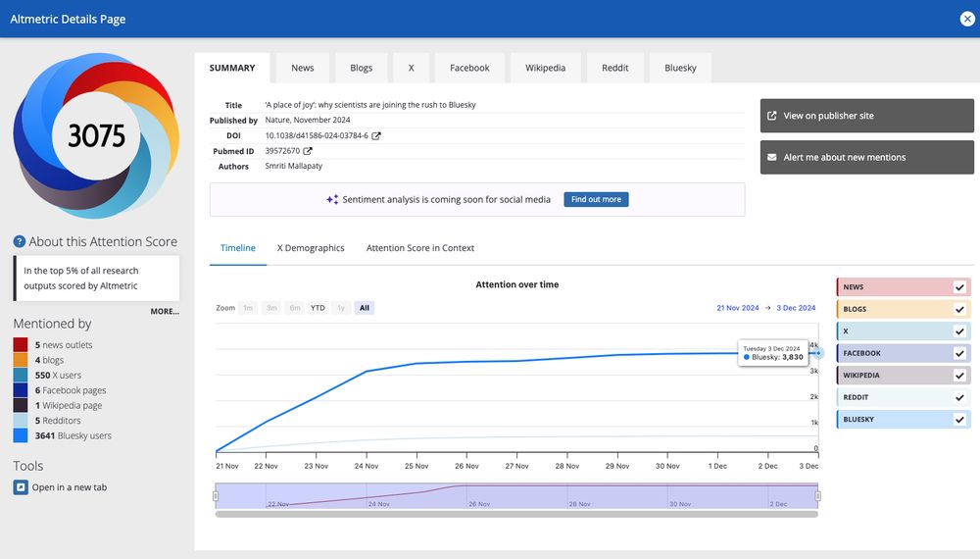980x559 pixels.
Task: Open the 4 blogs link
Action: [x=49, y=360]
